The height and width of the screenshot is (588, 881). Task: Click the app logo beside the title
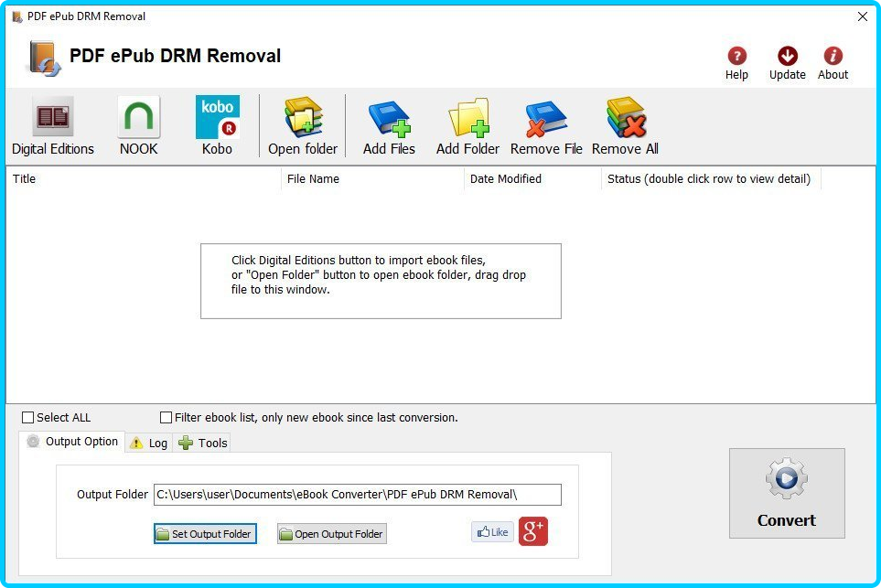point(44,59)
